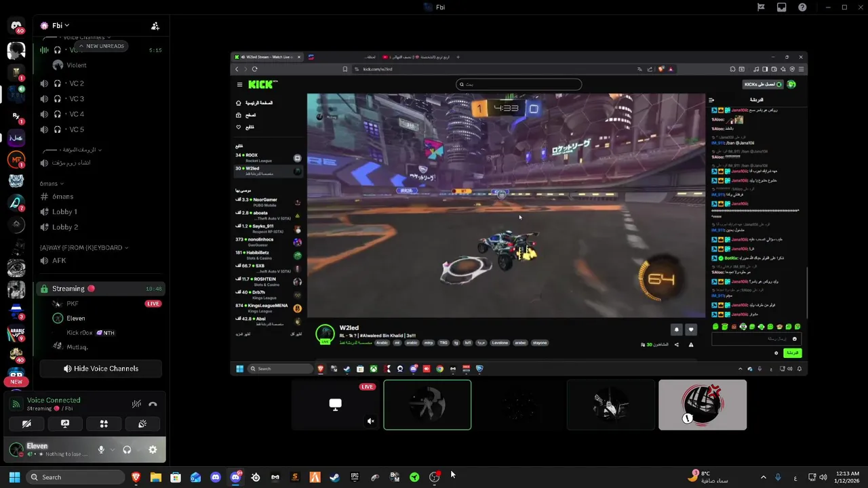Screen dimensions: 868x488
Task: Join the AFK voice channel
Action: [x=100, y=260]
